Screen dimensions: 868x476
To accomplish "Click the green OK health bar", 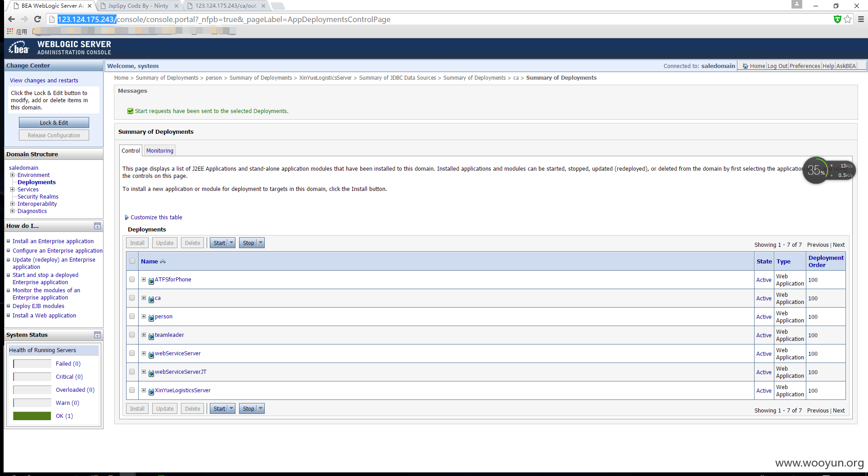I will (x=32, y=416).
